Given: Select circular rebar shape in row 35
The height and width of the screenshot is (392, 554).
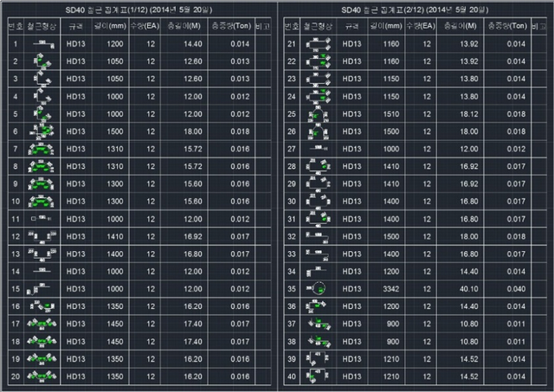Looking at the screenshot, I should 316,288.
